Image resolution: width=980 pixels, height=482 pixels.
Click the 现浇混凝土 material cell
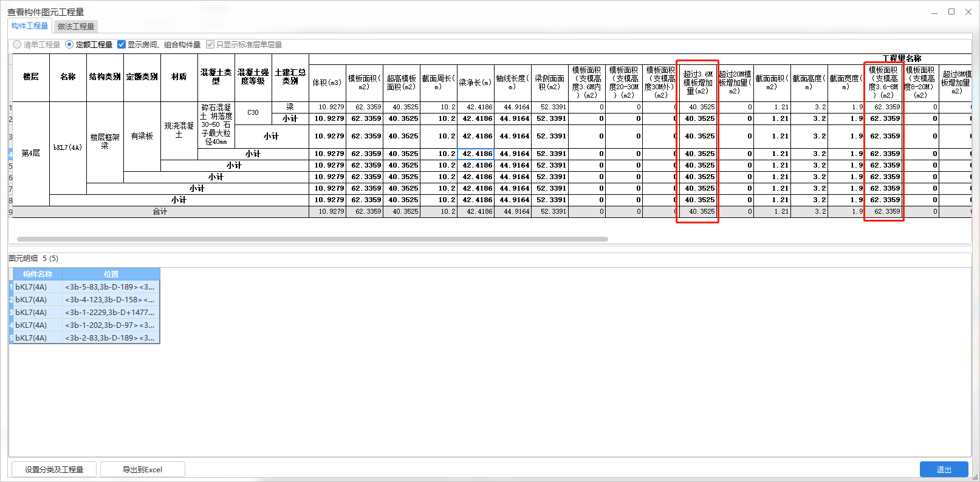click(x=179, y=131)
